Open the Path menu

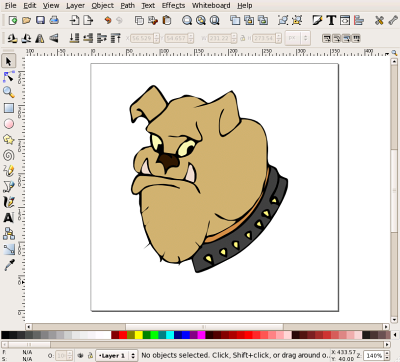128,6
